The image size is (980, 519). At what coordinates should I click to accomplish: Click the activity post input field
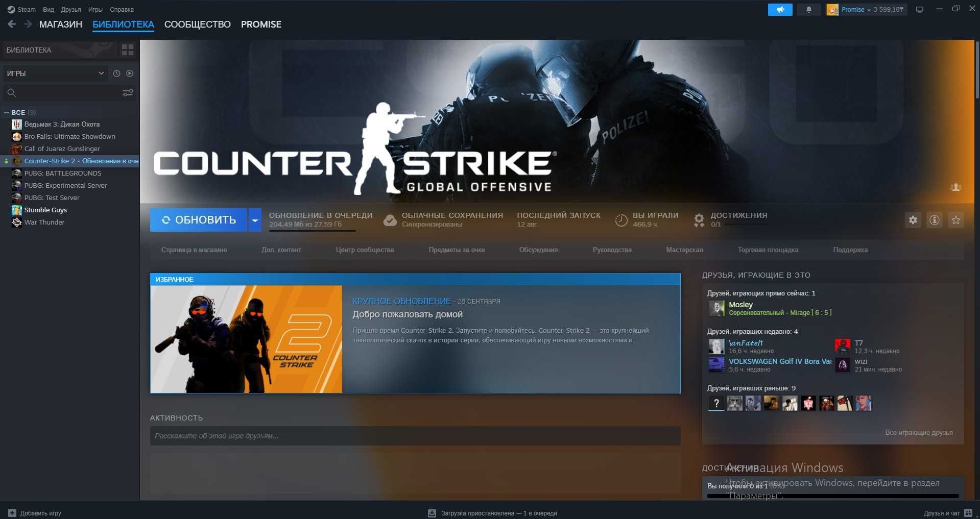point(415,436)
